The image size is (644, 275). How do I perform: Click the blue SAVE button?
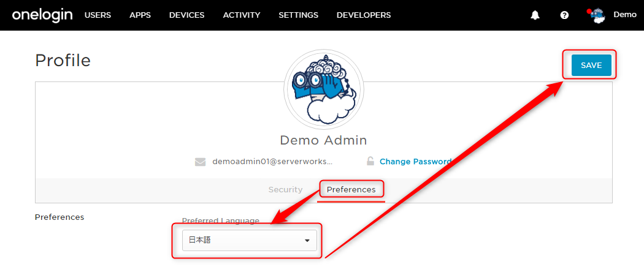(x=591, y=65)
